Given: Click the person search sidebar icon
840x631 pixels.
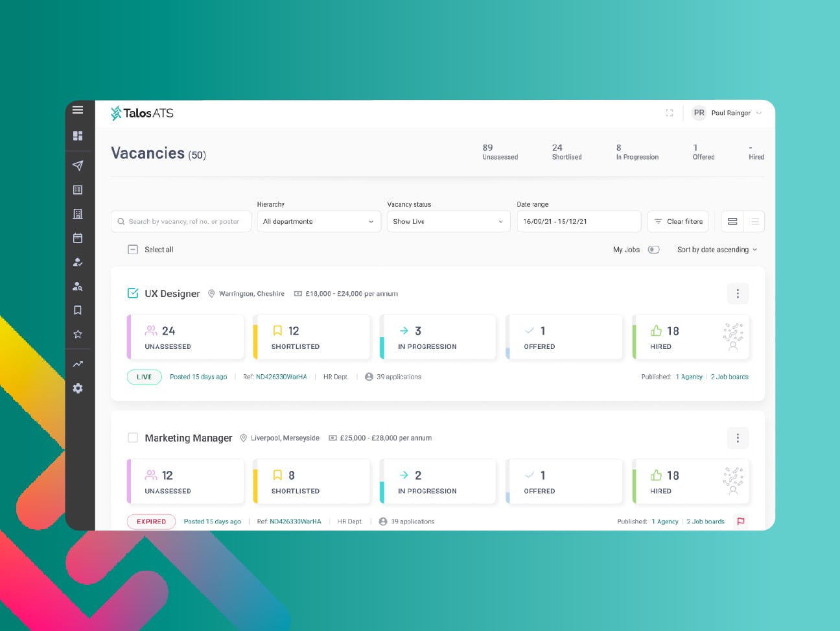Looking at the screenshot, I should 78,286.
